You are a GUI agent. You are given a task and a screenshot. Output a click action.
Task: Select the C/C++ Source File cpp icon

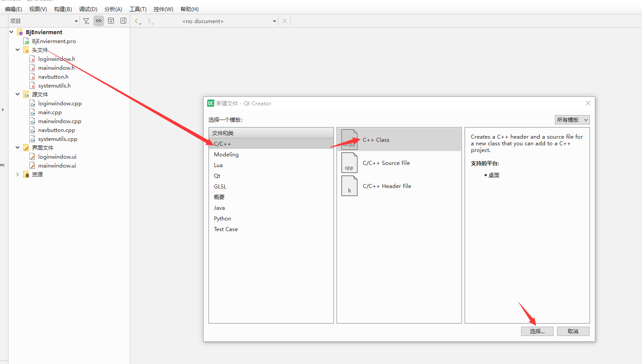click(x=349, y=163)
